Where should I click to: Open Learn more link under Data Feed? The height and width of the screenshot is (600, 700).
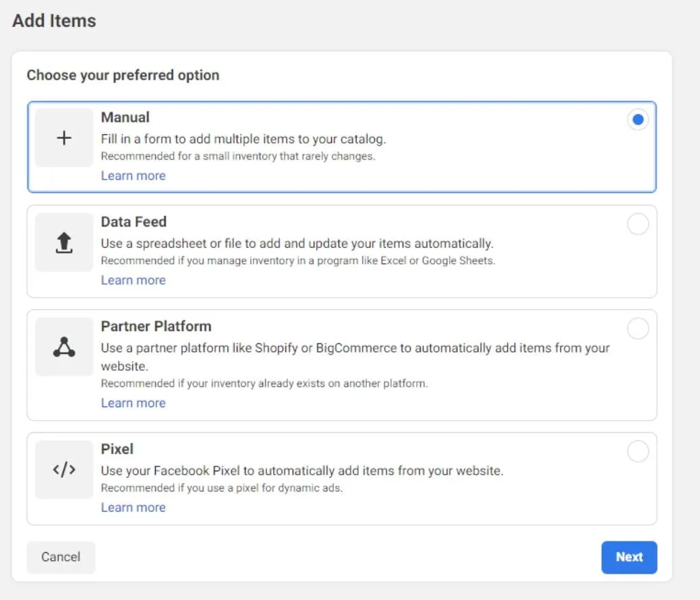[133, 280]
